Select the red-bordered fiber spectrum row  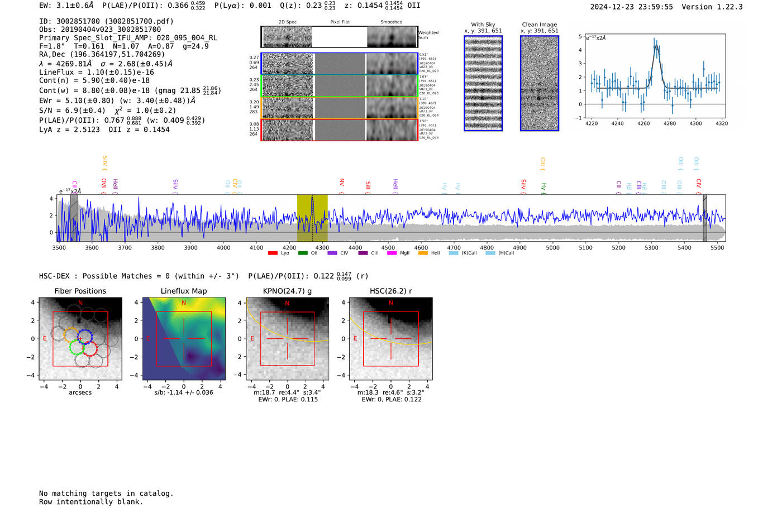click(x=340, y=130)
